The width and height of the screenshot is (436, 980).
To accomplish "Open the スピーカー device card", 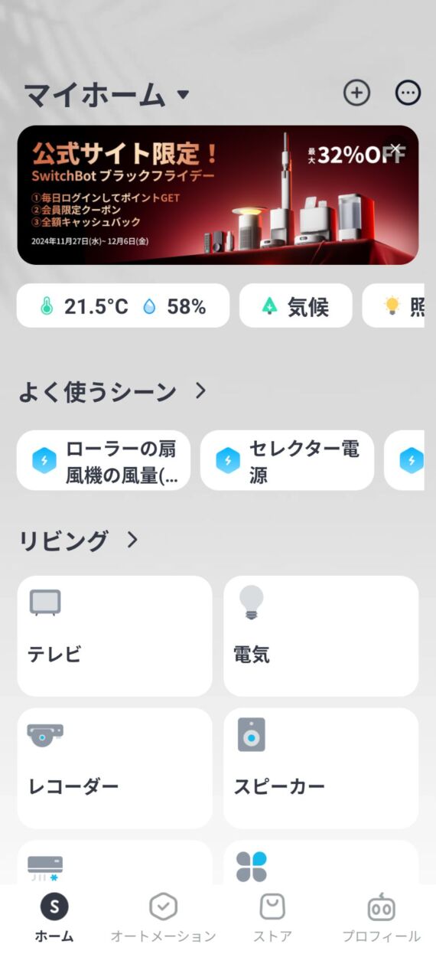I will [321, 768].
